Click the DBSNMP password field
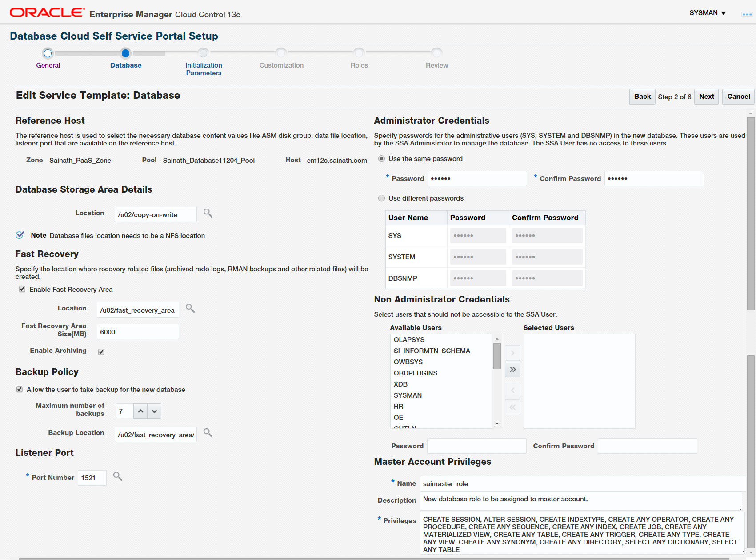 [478, 278]
